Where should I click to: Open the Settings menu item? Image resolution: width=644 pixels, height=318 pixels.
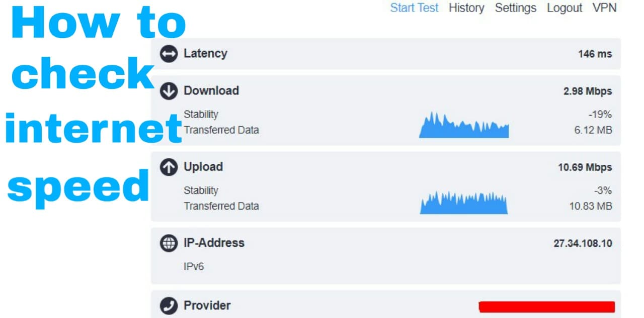[x=515, y=8]
